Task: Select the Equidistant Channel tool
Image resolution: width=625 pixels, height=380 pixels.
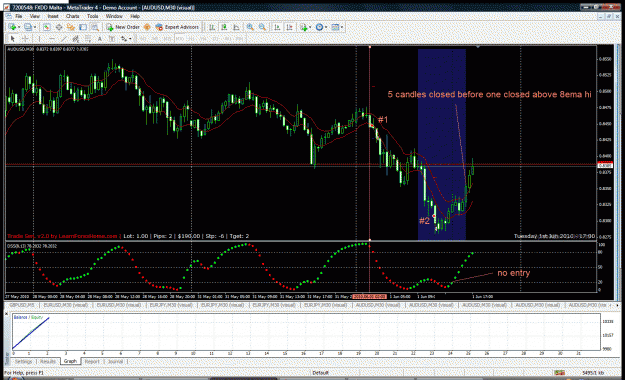Action: pyautogui.click(x=76, y=39)
